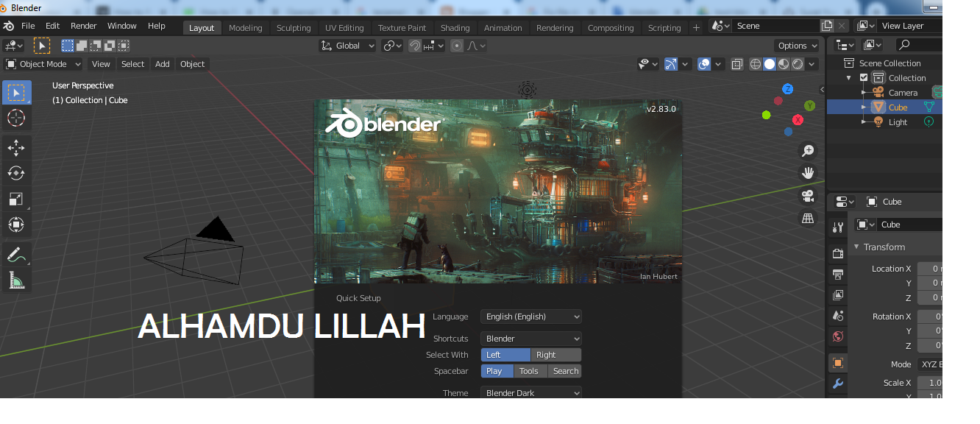Set Spacebar to Play
The image size is (980, 424).
(x=497, y=371)
